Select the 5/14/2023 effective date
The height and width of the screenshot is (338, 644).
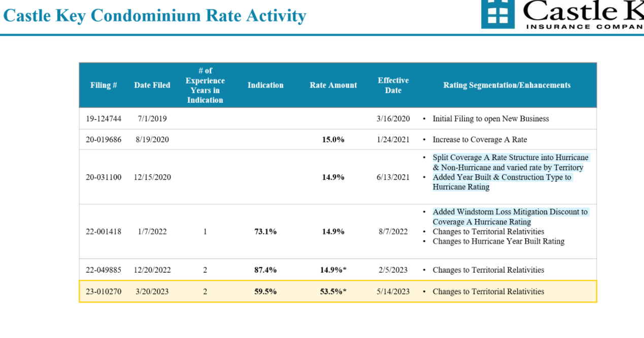pos(393,291)
